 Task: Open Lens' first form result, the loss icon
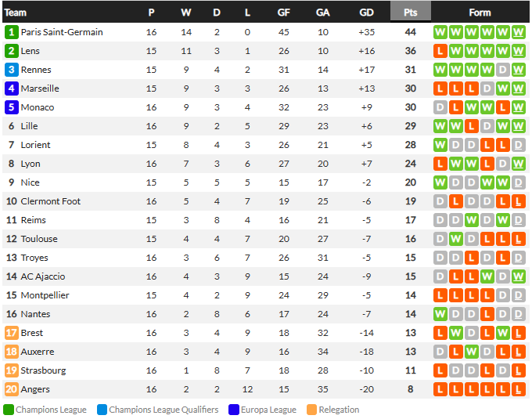pos(440,51)
